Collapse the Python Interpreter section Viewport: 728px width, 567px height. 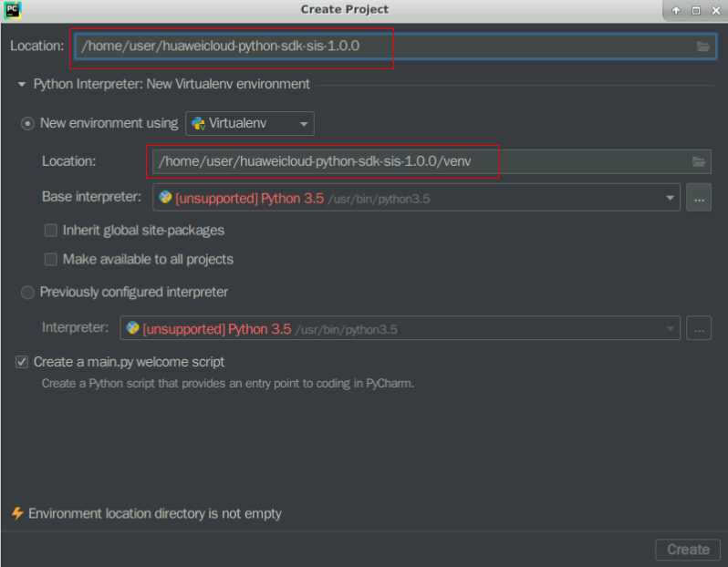tap(22, 85)
